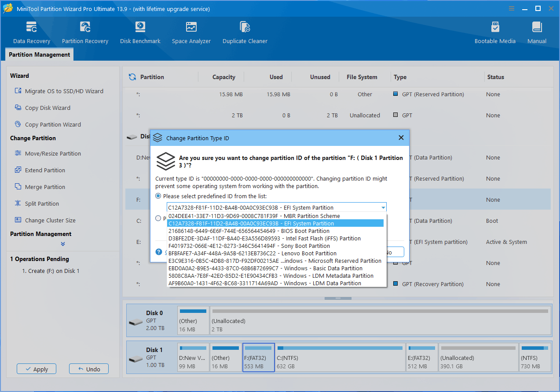Click the Disk 1 drive icon in the disk map

pos(135,359)
